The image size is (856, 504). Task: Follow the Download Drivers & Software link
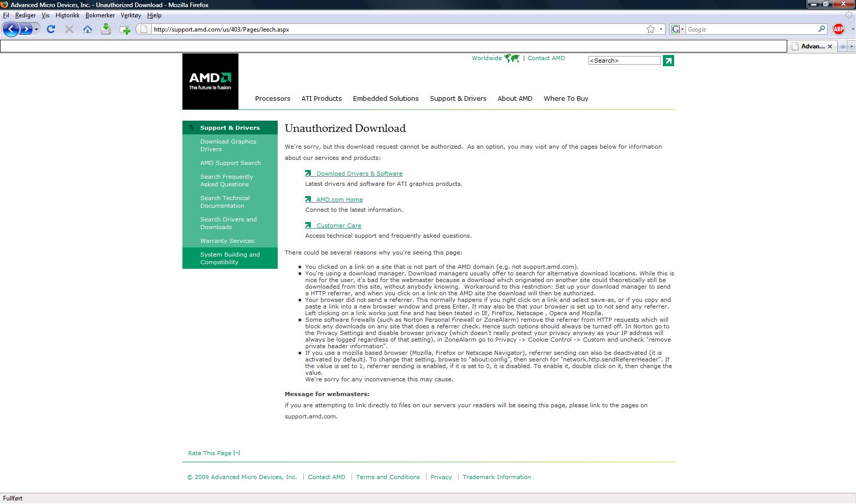(x=359, y=174)
